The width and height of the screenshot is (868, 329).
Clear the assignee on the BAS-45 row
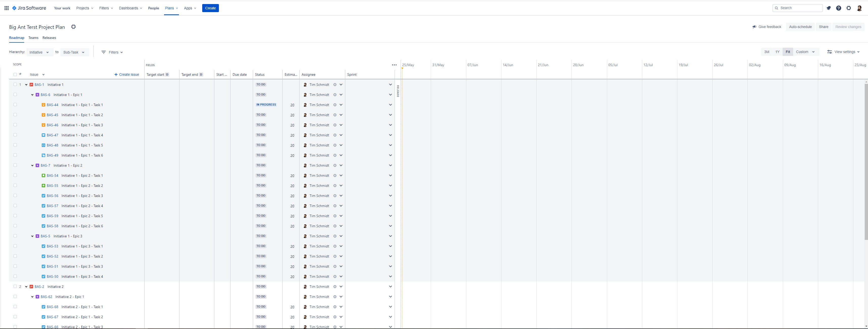tap(335, 115)
